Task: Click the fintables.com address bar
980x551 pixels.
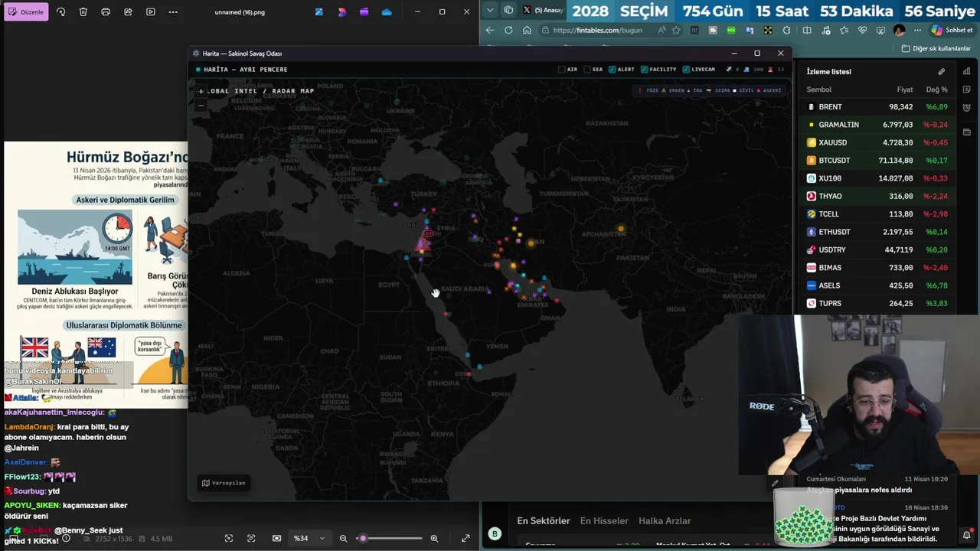Action: click(597, 31)
